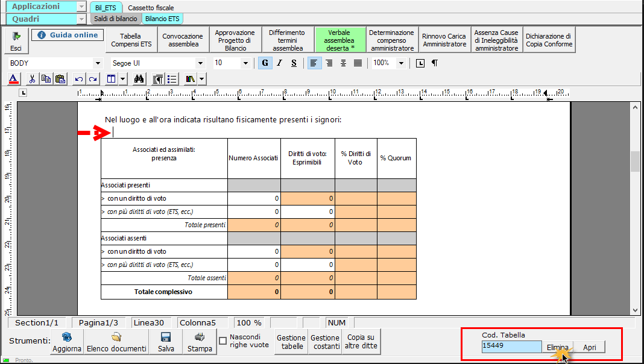Click the Cod. Tabella input field
The width and height of the screenshot is (644, 364).
click(x=512, y=347)
